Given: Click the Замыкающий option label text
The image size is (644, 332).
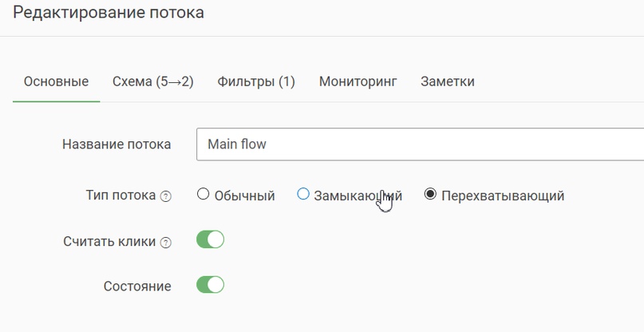Looking at the screenshot, I should point(358,196).
